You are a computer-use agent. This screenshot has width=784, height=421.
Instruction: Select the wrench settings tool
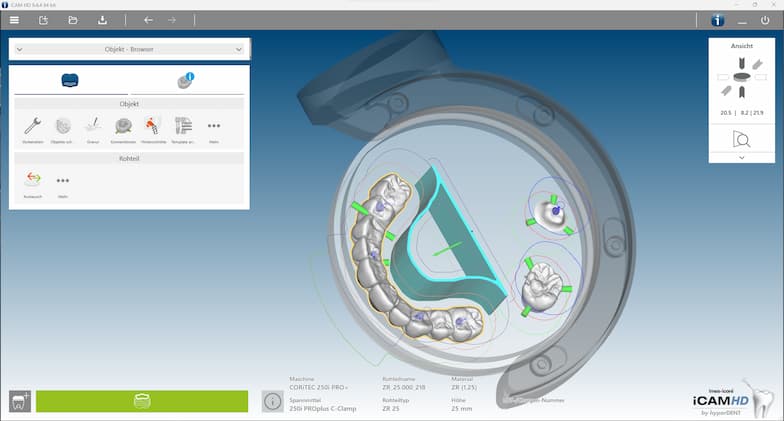[x=32, y=125]
